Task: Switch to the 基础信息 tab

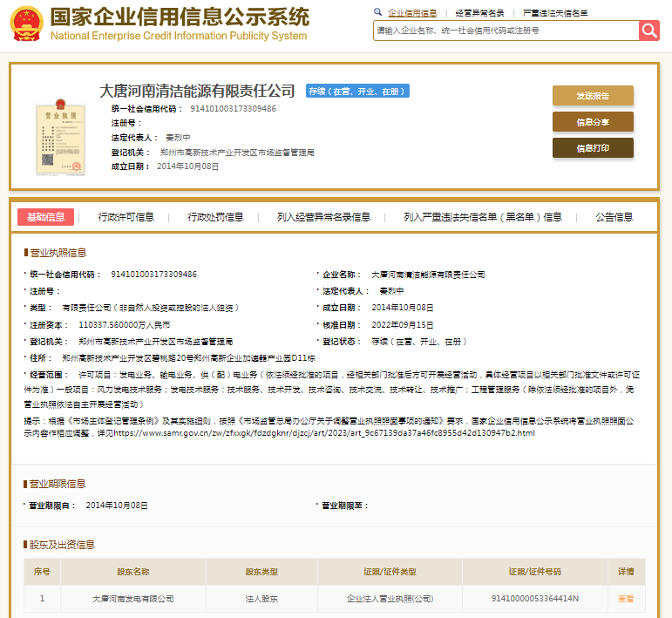Action: (45, 217)
